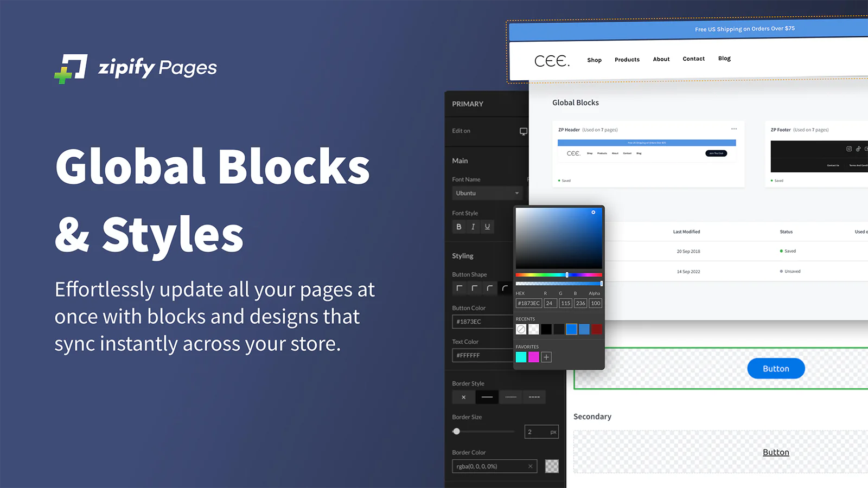
Task: Toggle italic font style
Action: [x=473, y=227]
